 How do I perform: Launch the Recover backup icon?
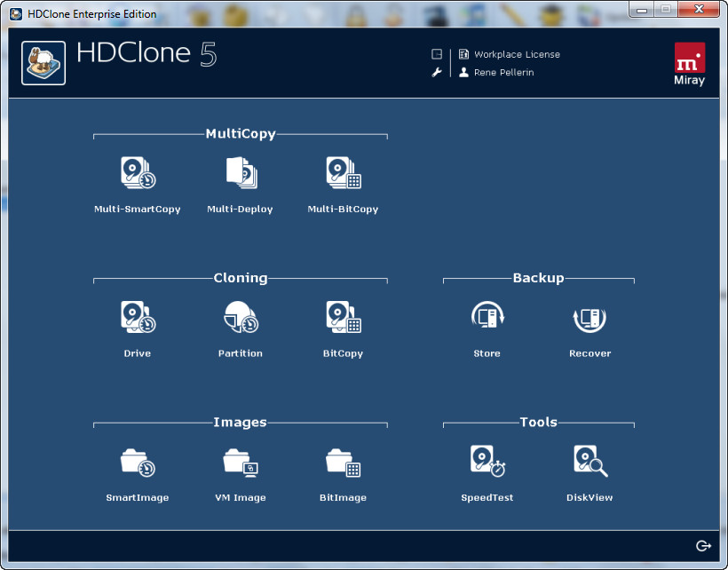point(590,319)
